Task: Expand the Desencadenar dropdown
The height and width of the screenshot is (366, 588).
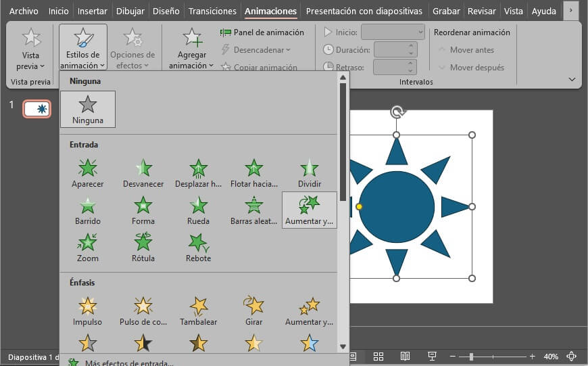Action: click(256, 50)
